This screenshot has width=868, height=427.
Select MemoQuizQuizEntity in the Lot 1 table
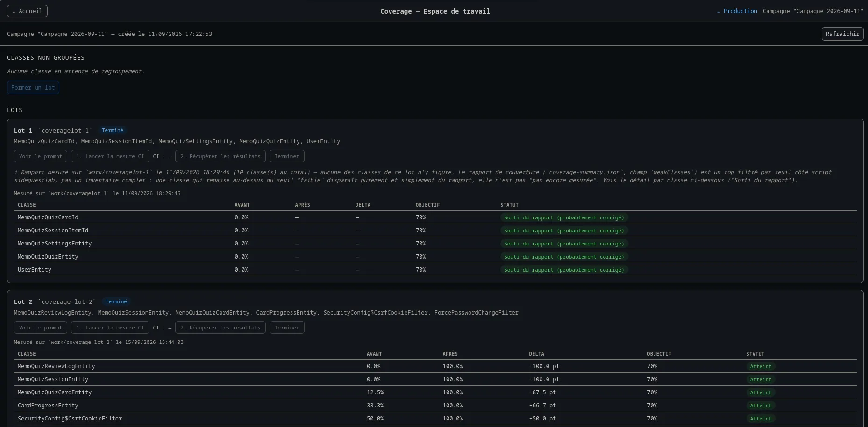tap(48, 257)
